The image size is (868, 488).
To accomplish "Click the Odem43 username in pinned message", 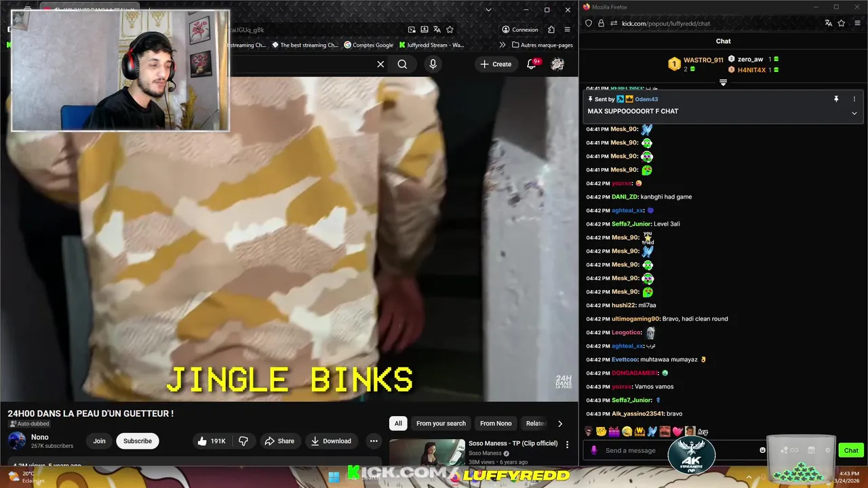I will 646,99.
